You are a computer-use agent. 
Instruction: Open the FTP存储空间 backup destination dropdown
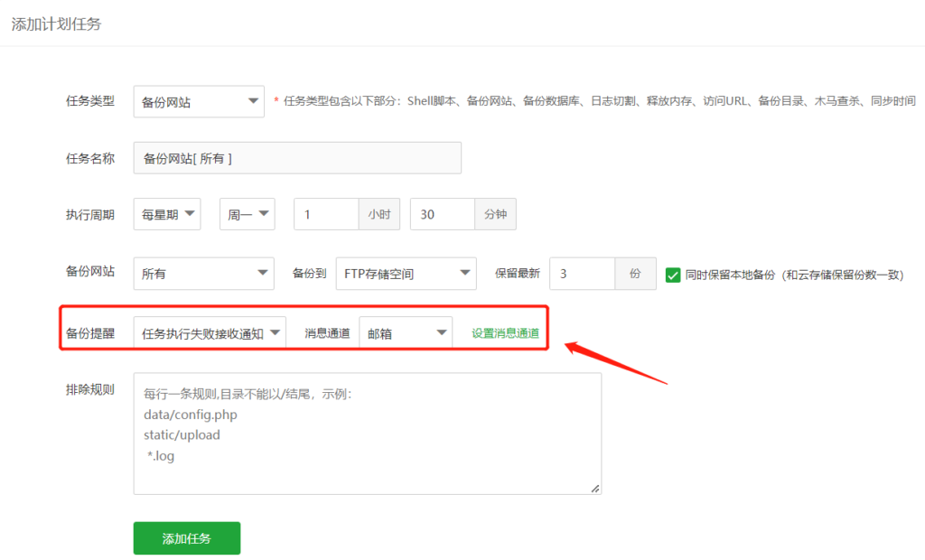(406, 273)
